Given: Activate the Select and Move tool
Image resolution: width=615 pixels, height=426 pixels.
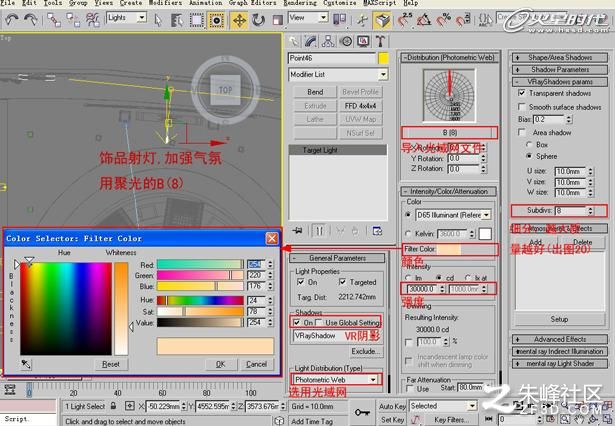Looking at the screenshot, I should coord(239,20).
